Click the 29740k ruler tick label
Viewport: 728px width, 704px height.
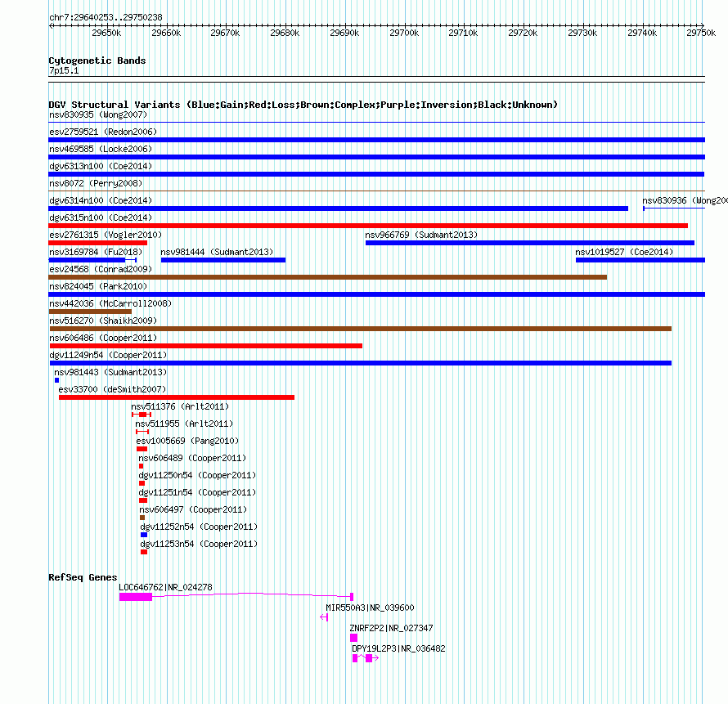(642, 33)
